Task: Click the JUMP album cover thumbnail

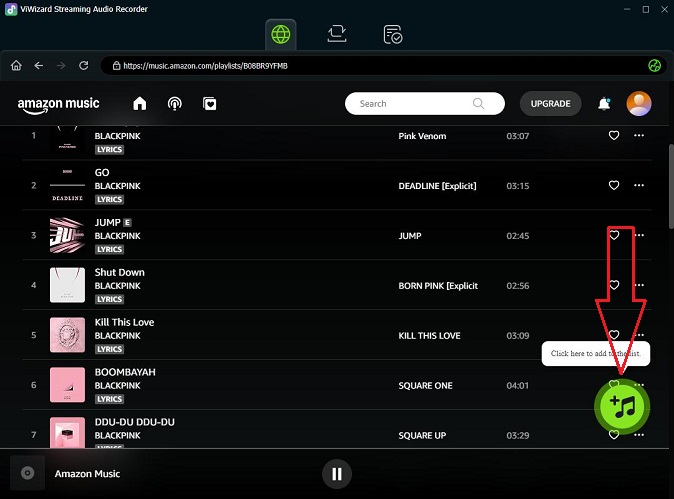Action: coord(67,235)
